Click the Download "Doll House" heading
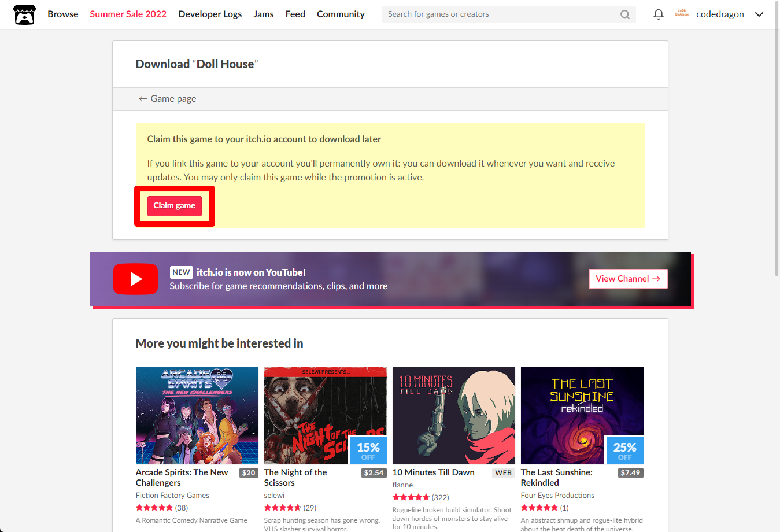Image resolution: width=780 pixels, height=532 pixels. tap(197, 64)
